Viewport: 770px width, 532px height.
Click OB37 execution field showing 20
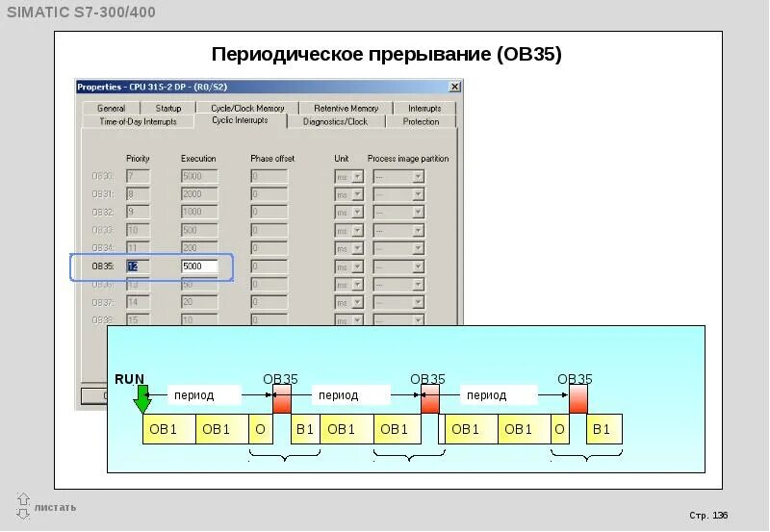[199, 302]
